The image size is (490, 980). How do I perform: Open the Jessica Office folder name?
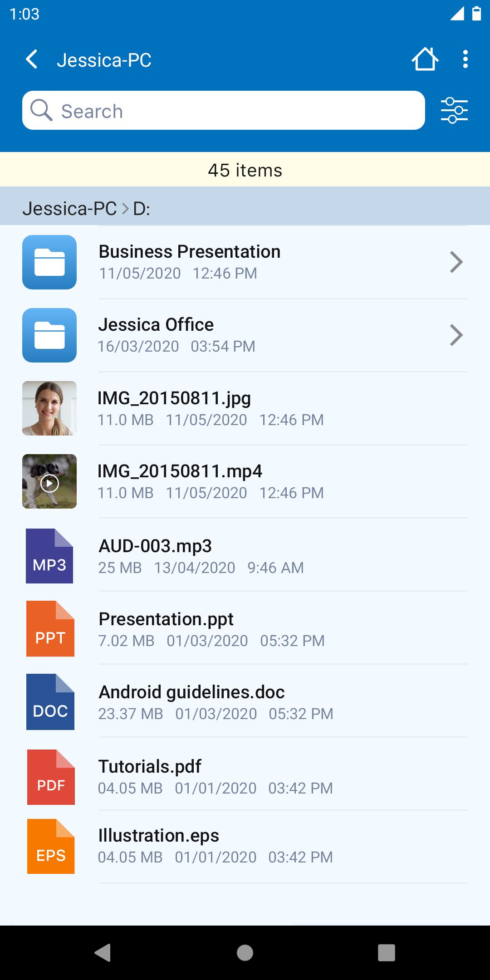(156, 324)
